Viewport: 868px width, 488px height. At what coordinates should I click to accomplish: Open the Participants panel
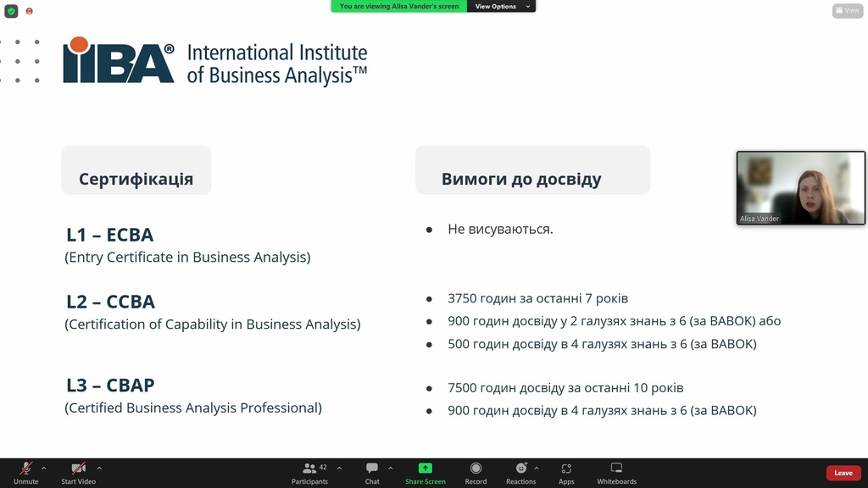pyautogui.click(x=309, y=473)
